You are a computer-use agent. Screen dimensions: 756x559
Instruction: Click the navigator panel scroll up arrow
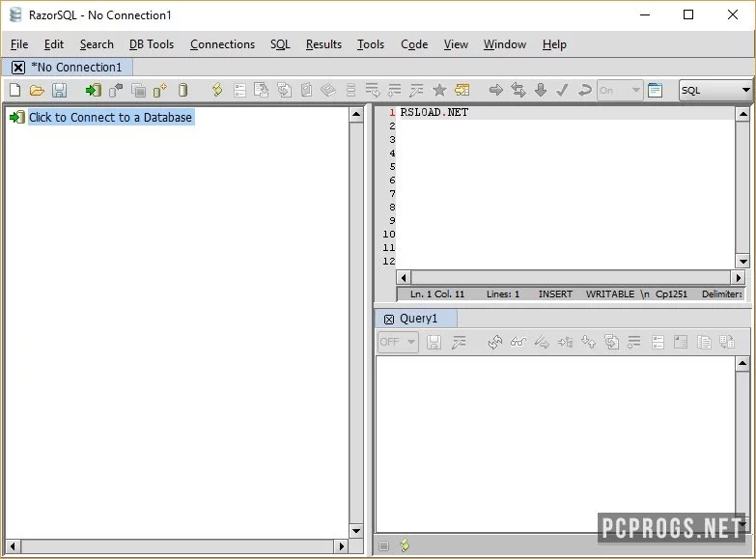click(356, 115)
